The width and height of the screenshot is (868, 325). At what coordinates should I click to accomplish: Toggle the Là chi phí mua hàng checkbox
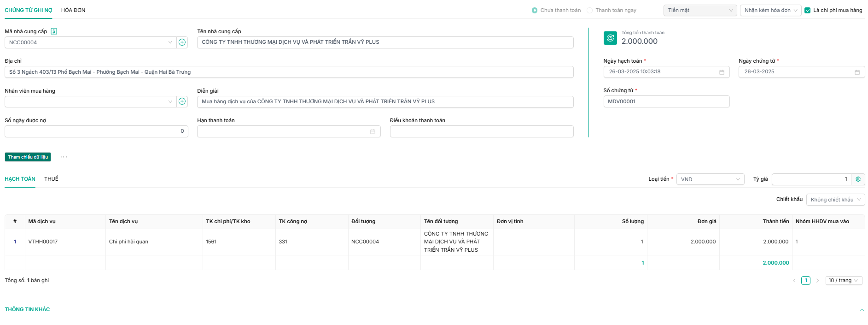click(807, 10)
